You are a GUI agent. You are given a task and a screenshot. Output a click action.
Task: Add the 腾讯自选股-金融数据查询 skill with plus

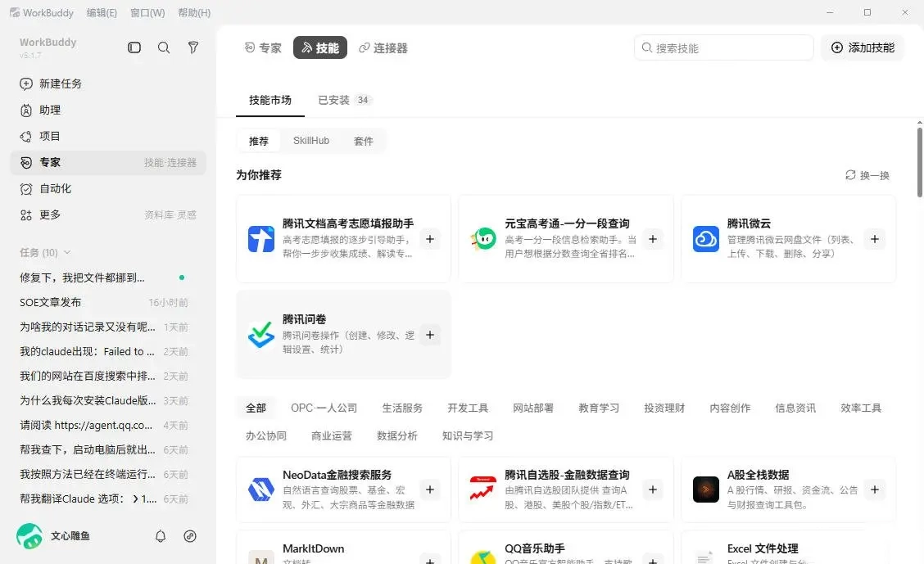653,490
